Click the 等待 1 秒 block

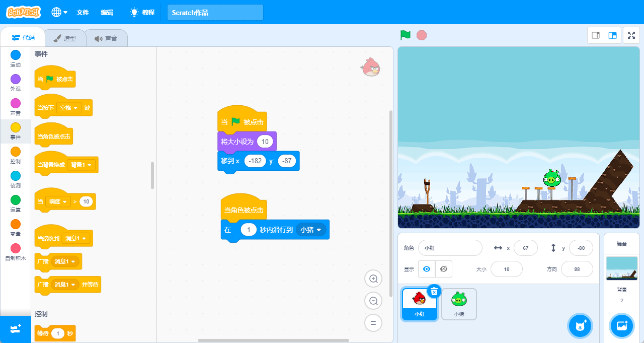(x=55, y=333)
